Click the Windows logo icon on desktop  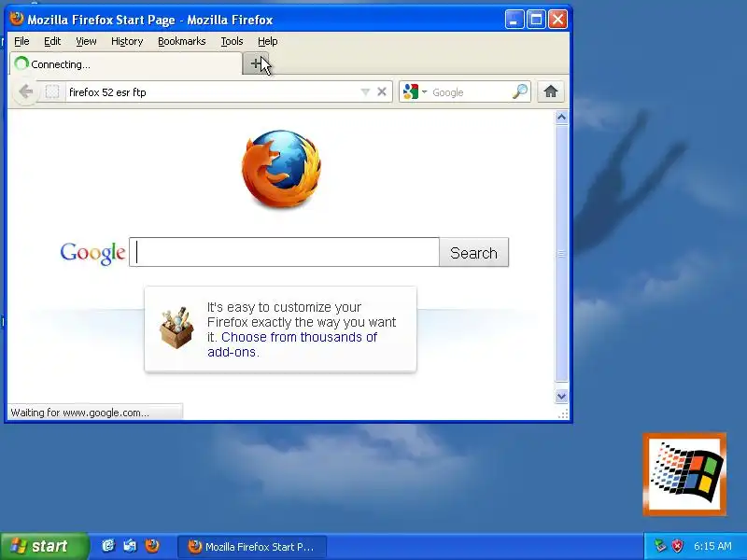coord(684,474)
